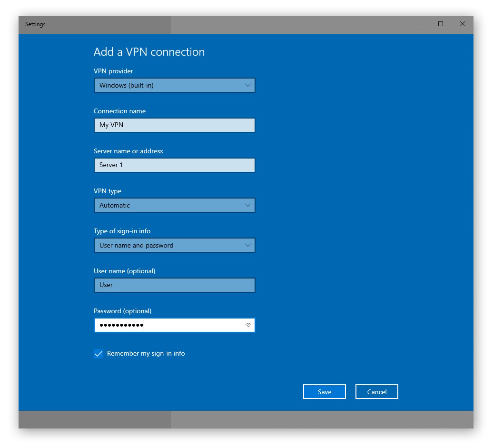The image size is (493, 448).
Task: Cancel adding the VPN connection
Action: (376, 391)
